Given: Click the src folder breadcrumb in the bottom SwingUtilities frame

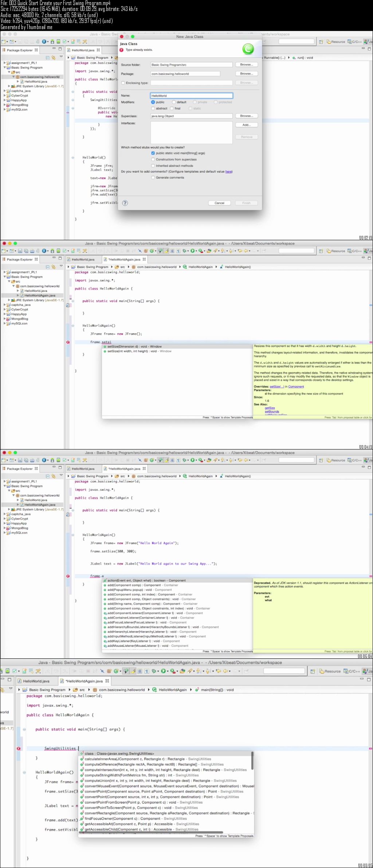Looking at the screenshot, I should point(79,690).
